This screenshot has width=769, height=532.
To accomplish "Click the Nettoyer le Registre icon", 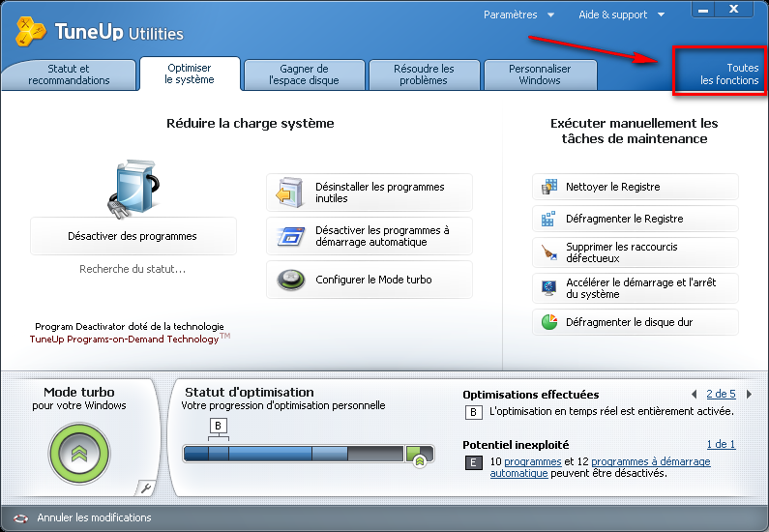I will click(549, 187).
